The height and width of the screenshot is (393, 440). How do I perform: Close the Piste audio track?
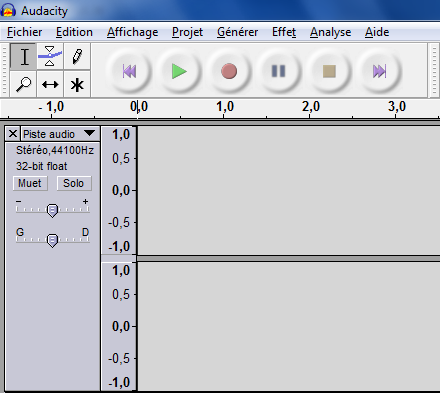[13, 134]
